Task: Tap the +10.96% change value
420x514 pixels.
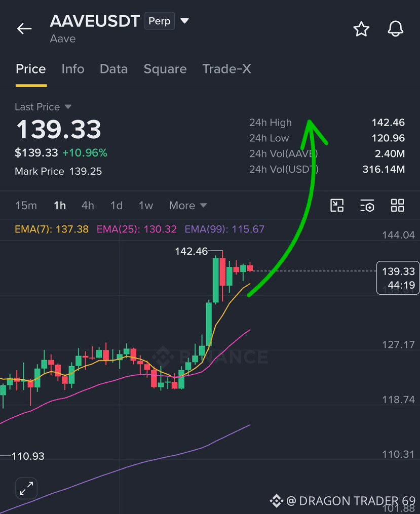Action: pyautogui.click(x=85, y=153)
